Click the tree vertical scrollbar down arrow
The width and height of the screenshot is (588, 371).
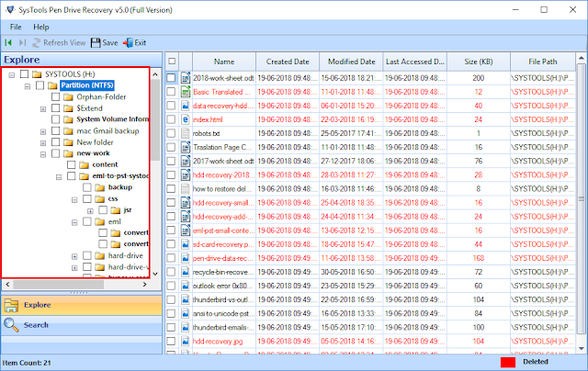tap(155, 274)
